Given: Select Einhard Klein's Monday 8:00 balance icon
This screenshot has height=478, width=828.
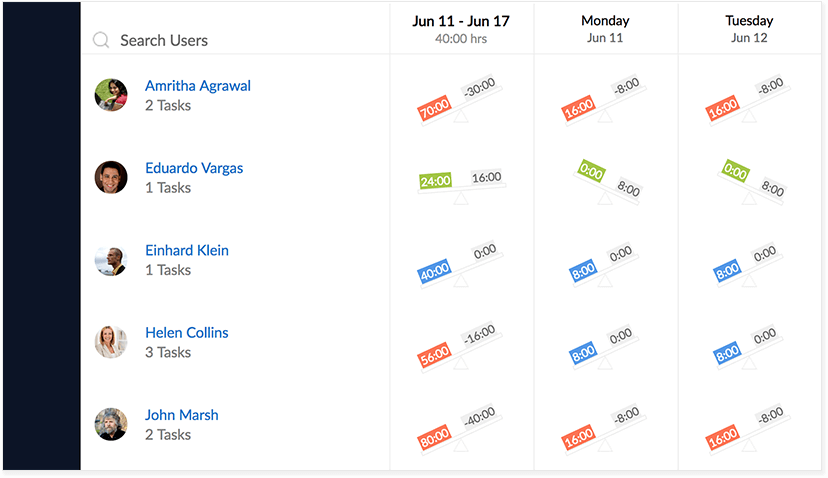Looking at the screenshot, I should pos(605,266).
